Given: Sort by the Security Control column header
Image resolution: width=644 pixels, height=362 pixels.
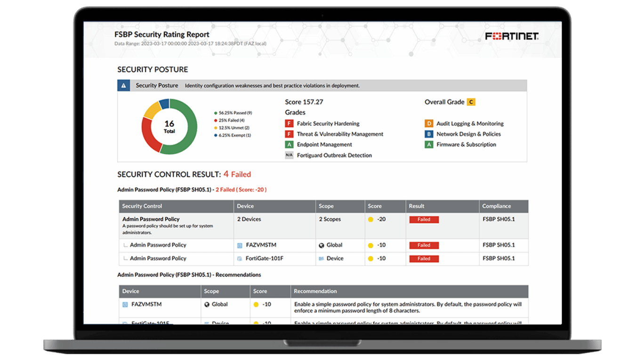Looking at the screenshot, I should coord(142,206).
